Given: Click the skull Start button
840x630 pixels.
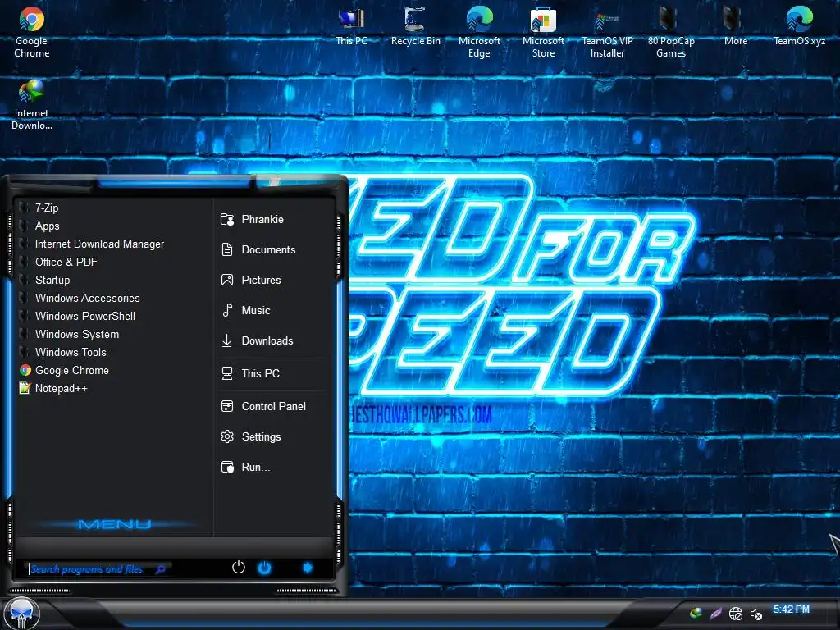Looking at the screenshot, I should coord(22,614).
